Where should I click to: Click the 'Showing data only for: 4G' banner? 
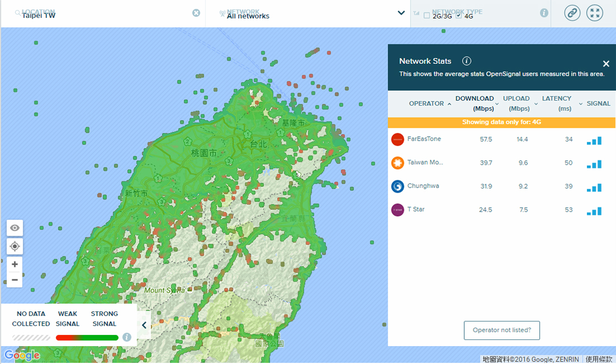click(502, 122)
